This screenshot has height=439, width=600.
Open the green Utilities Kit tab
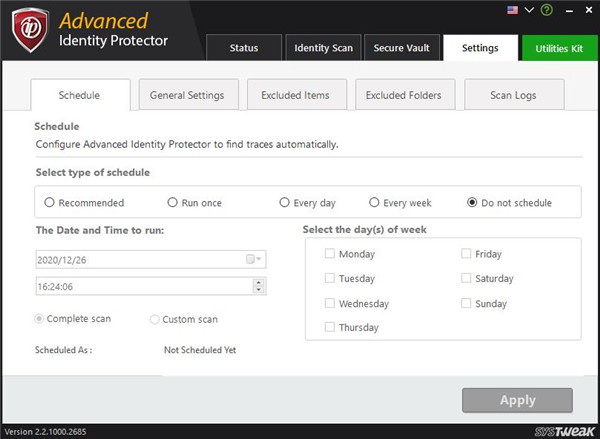coord(559,48)
